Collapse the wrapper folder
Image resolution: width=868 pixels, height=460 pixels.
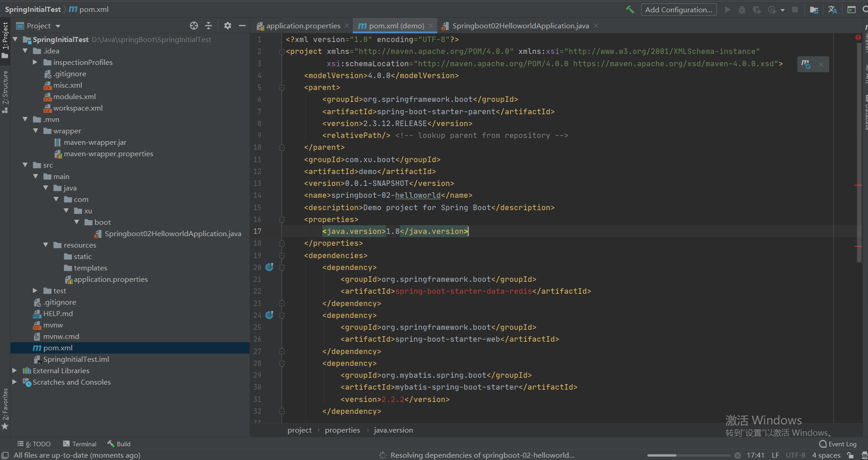35,131
